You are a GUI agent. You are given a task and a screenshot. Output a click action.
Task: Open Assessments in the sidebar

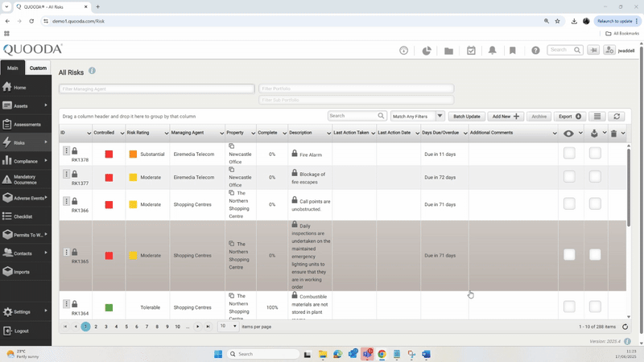click(x=26, y=125)
